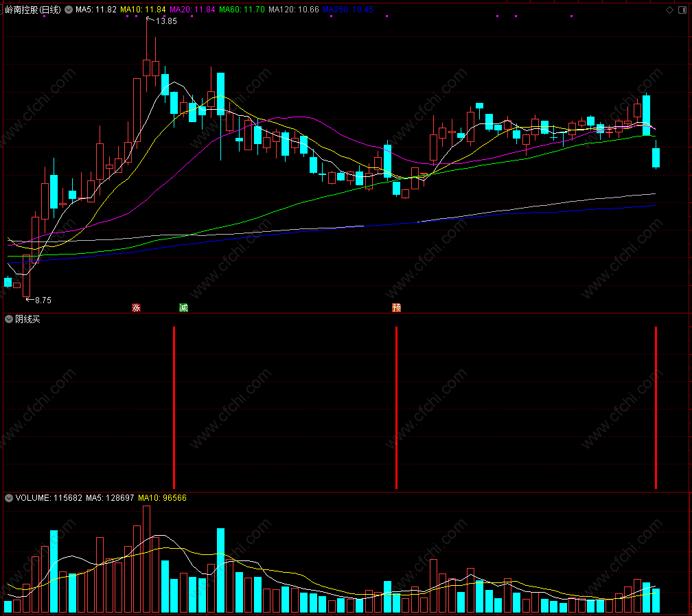This screenshot has width=692, height=616.
Task: Click the magenta MA20: 11.84 label
Action: pos(192,10)
